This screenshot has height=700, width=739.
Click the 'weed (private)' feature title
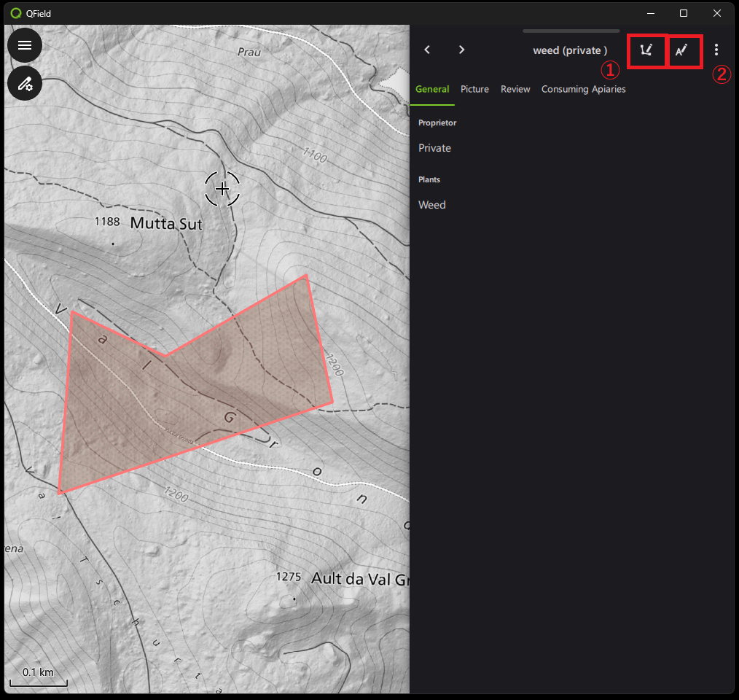(570, 50)
